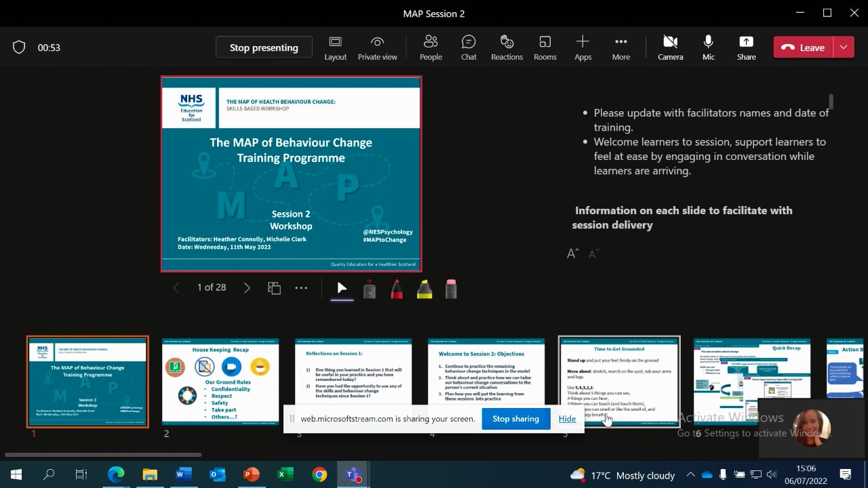Select Time to Get Grounded thumbnail
This screenshot has height=488, width=868.
[618, 382]
